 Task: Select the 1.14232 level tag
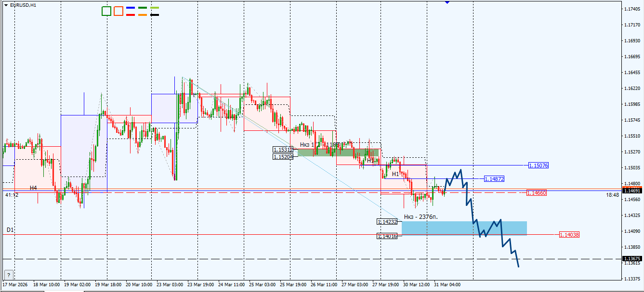[387, 222]
